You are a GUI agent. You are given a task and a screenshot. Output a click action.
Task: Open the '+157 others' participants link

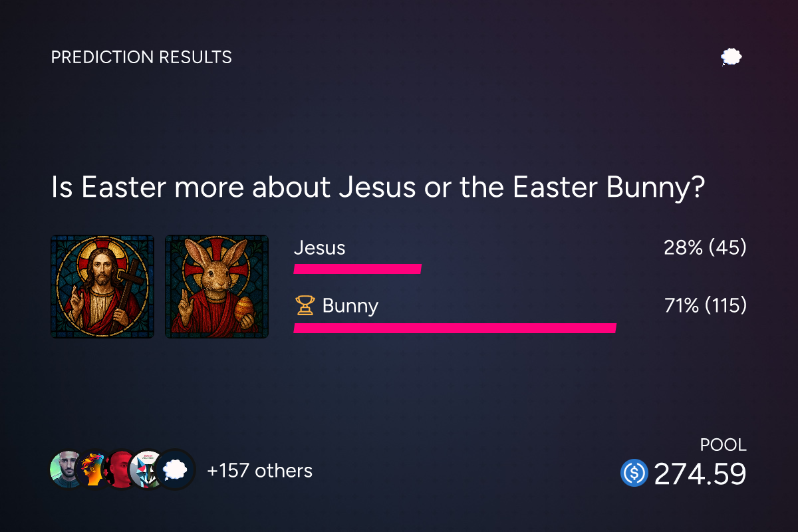[x=259, y=471]
